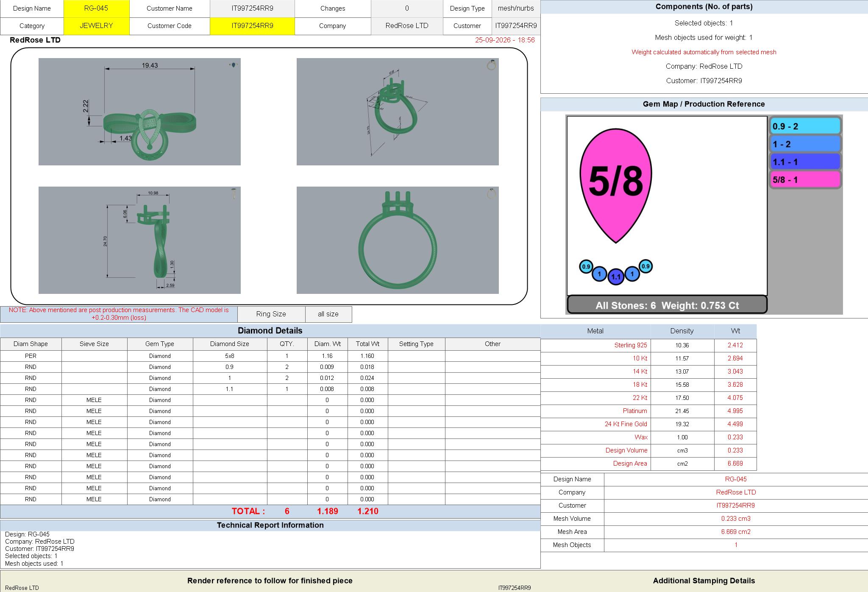Image resolution: width=868 pixels, height=592 pixels.
Task: Click the Mesh Volume '0.233 cm3' value
Action: click(736, 519)
